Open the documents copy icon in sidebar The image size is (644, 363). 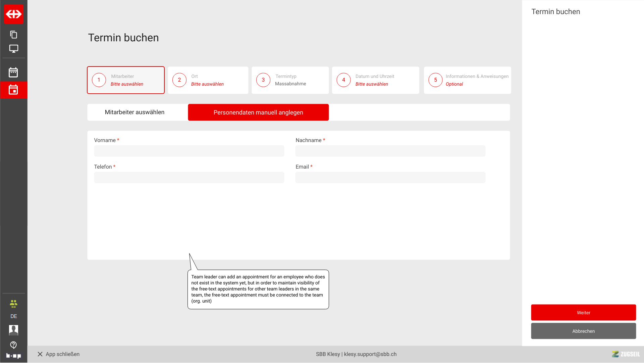(x=14, y=35)
